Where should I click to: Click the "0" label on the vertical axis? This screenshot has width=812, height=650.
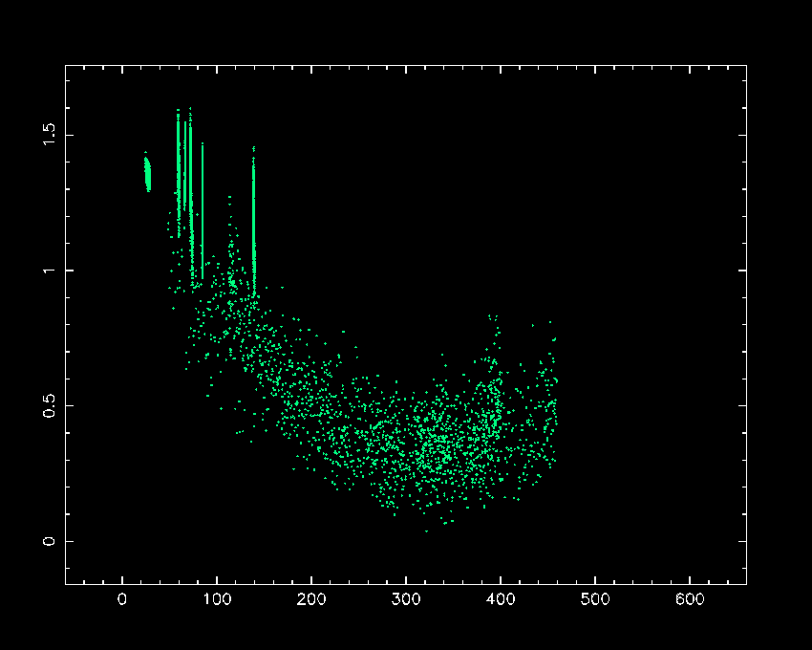49,541
